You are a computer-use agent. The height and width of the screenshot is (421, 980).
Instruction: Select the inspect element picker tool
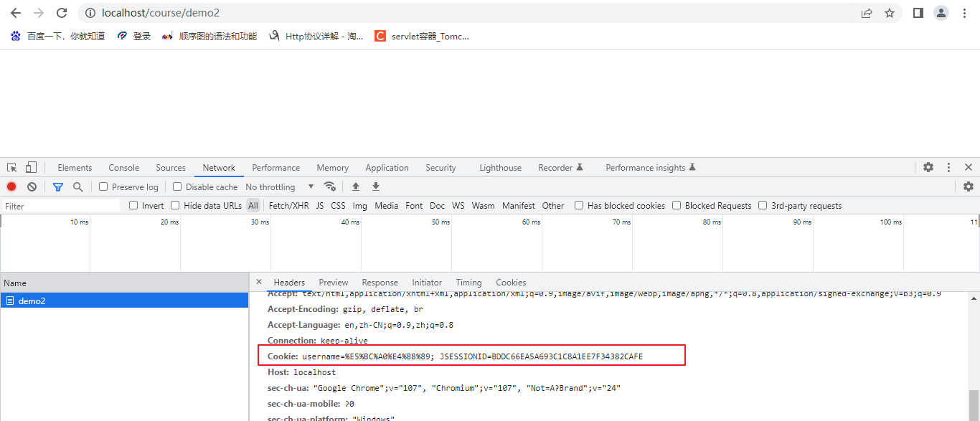pos(12,167)
